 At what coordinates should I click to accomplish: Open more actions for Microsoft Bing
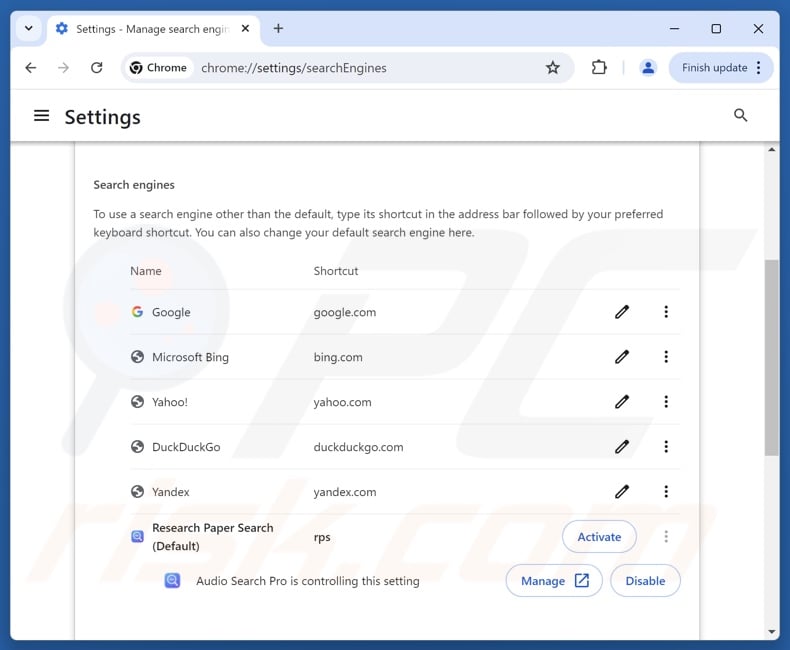tap(666, 357)
